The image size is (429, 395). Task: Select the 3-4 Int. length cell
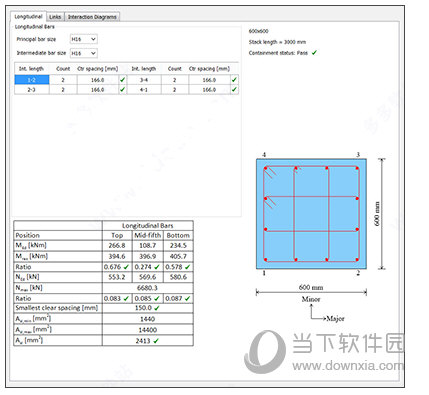144,80
